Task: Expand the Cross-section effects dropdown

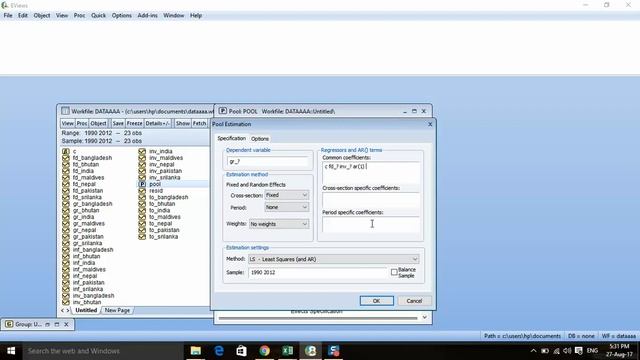Action: click(x=287, y=195)
